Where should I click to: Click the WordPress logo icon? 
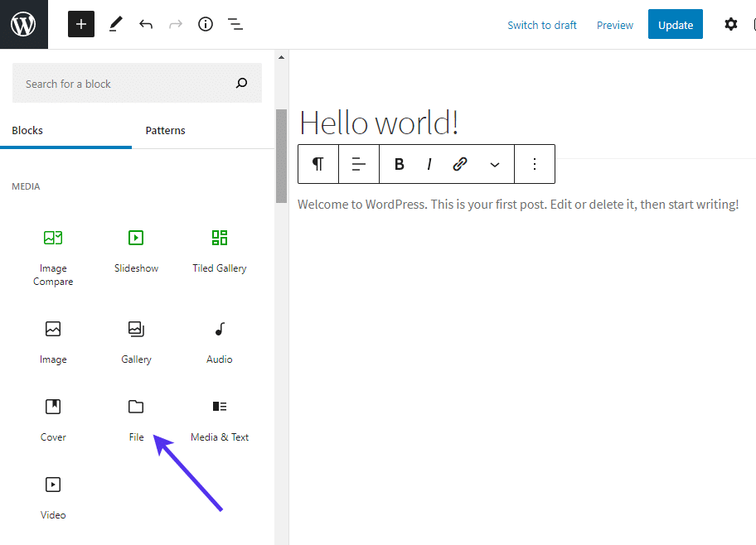coord(23,24)
